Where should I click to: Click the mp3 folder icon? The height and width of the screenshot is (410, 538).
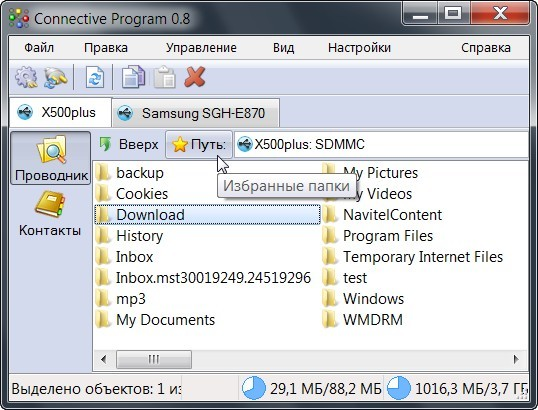tap(103, 298)
